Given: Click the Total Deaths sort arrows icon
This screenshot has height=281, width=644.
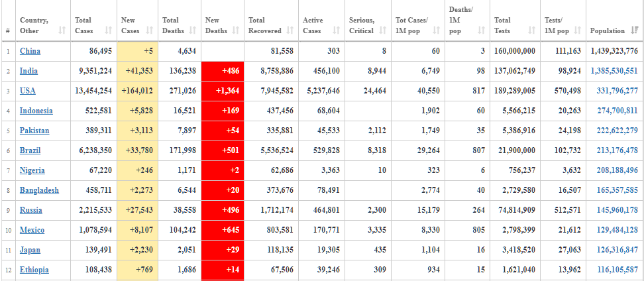Looking at the screenshot, I should click(x=193, y=30).
